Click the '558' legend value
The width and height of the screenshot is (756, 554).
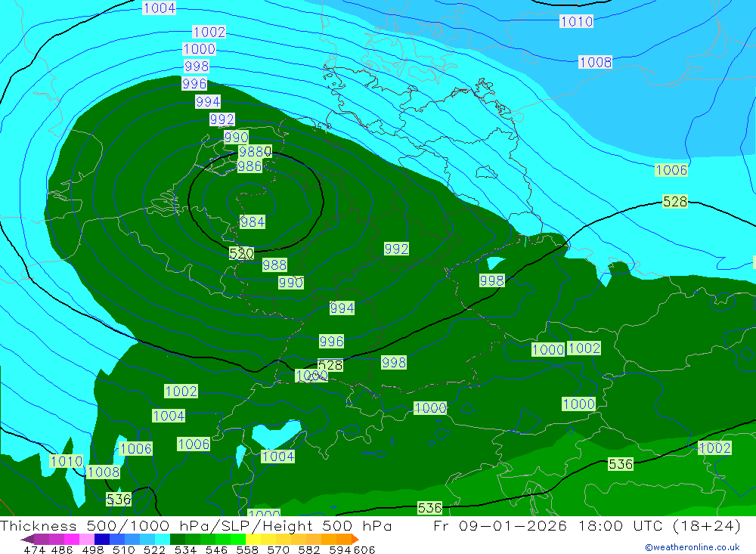(247, 549)
